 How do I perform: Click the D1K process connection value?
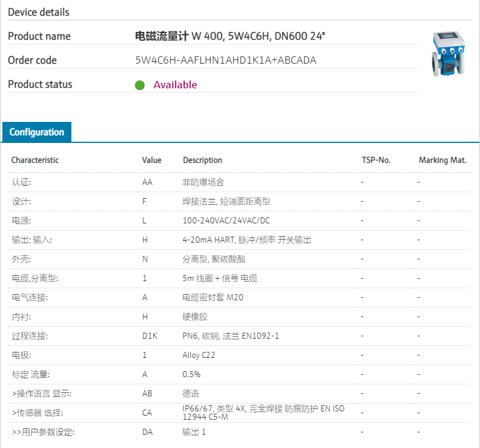click(x=149, y=336)
